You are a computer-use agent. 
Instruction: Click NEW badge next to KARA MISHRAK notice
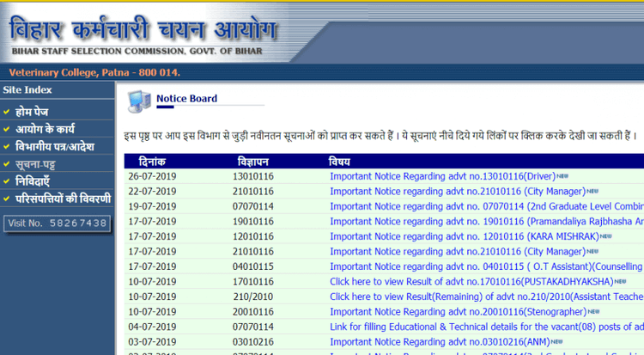[606, 236]
